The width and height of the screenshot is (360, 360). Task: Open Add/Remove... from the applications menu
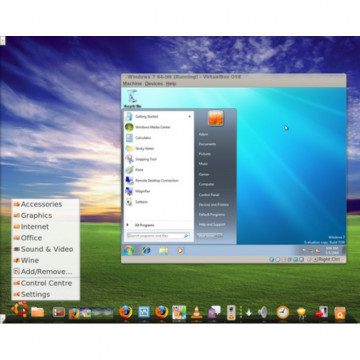45,272
